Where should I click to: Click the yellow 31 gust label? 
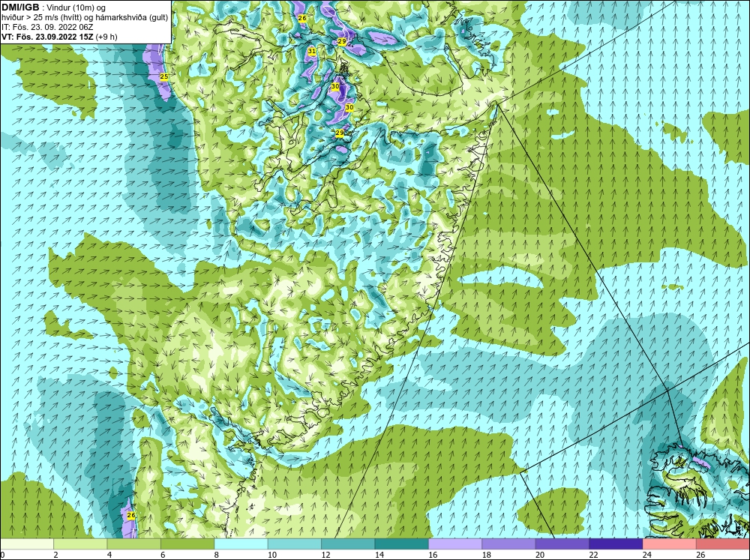point(311,51)
